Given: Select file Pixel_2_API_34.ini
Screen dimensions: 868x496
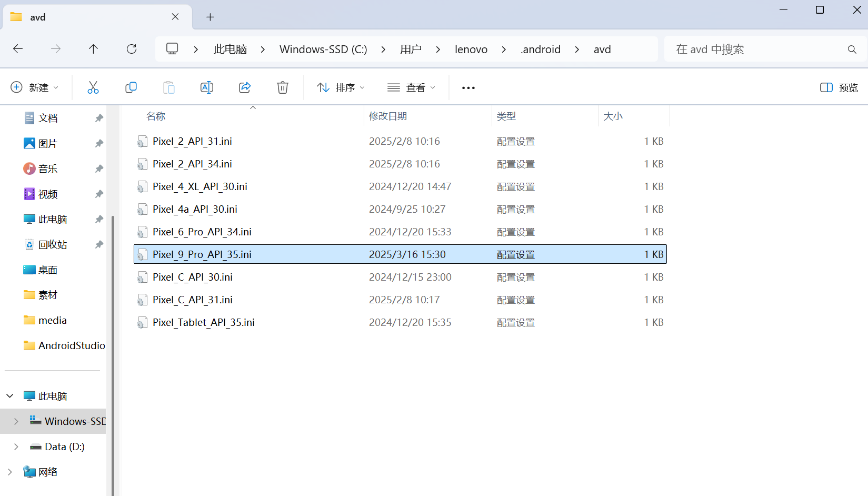Looking at the screenshot, I should pyautogui.click(x=400, y=164).
